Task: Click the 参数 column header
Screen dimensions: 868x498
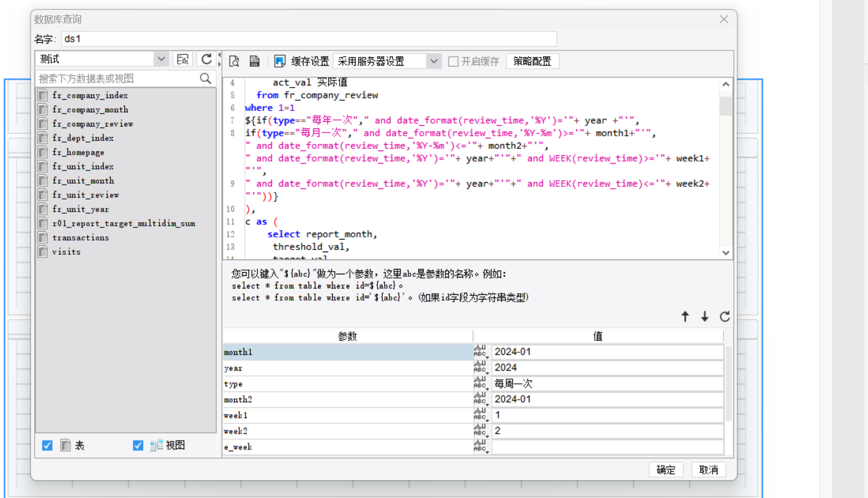Action: [x=348, y=336]
